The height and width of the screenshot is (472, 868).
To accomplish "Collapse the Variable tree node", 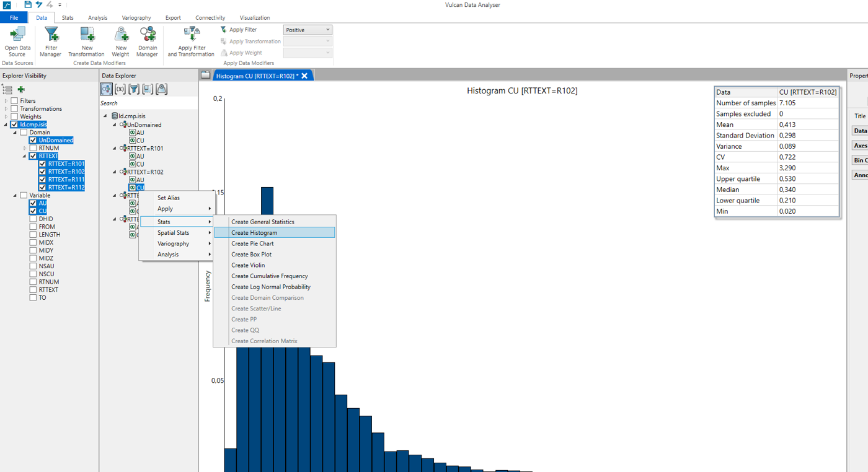I will (x=15, y=196).
